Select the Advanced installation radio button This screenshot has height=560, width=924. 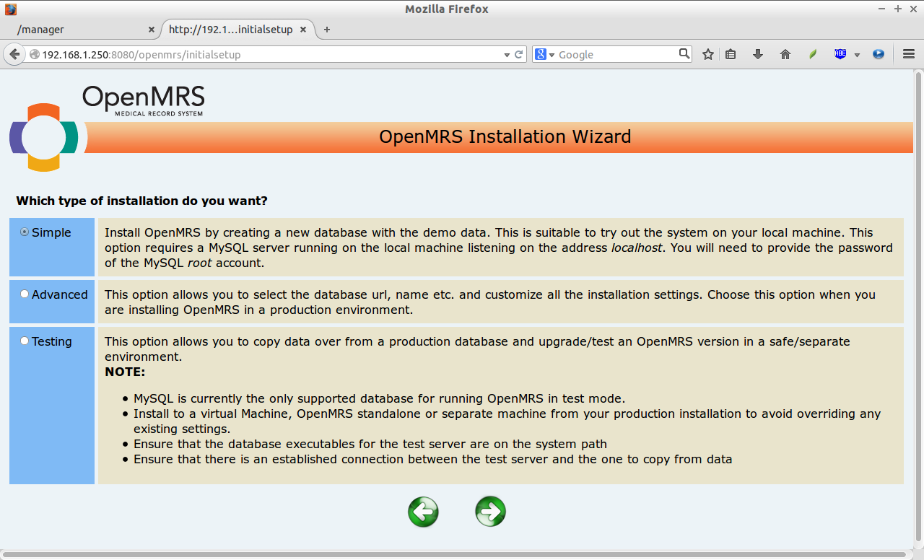[25, 294]
